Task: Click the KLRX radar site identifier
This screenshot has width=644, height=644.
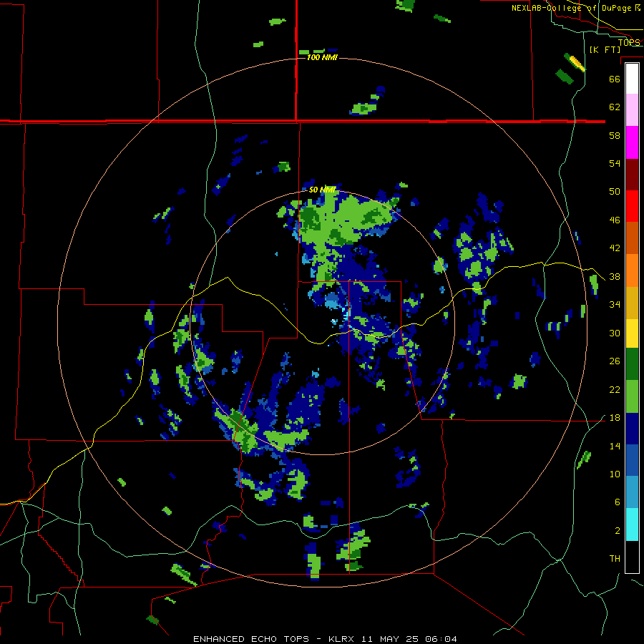Action: click(x=343, y=639)
